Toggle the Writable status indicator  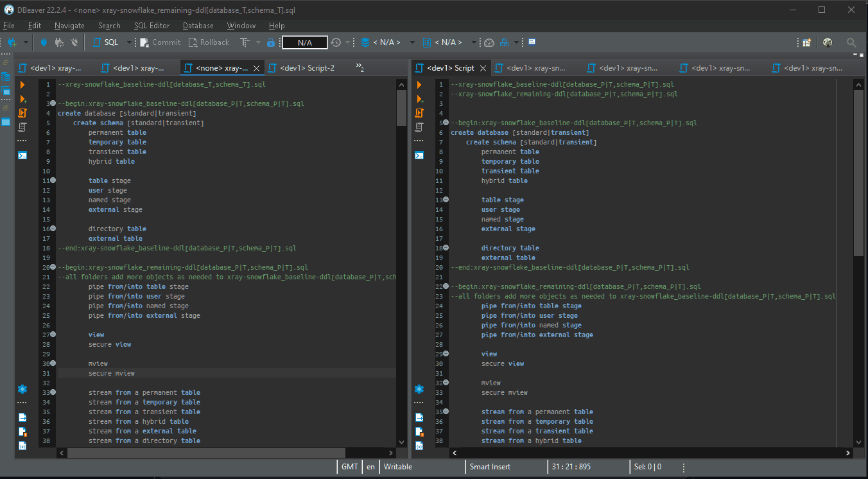397,467
